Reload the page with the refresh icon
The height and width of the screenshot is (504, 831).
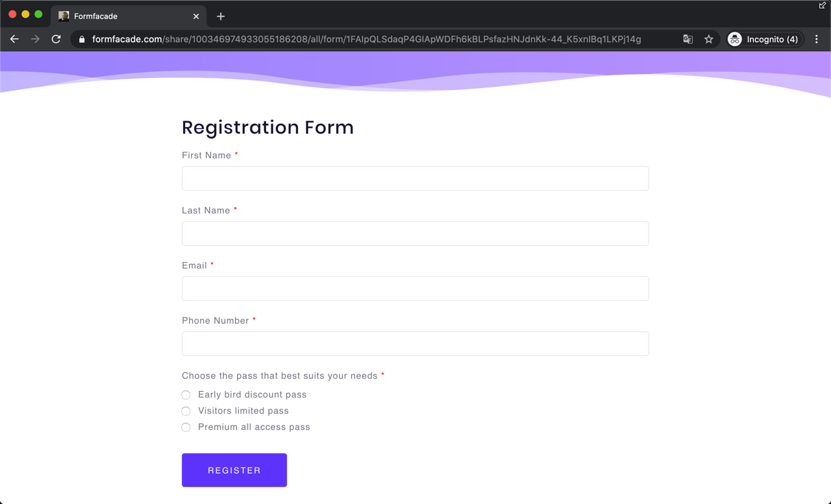pyautogui.click(x=56, y=39)
